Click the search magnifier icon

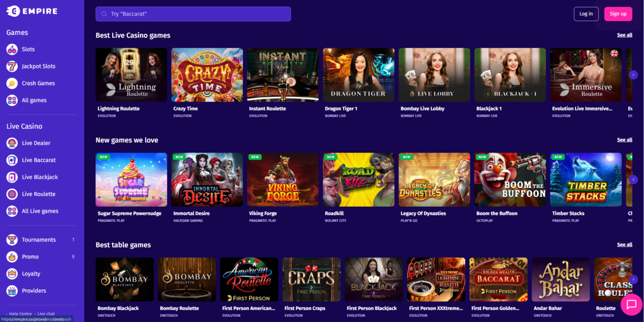click(104, 14)
